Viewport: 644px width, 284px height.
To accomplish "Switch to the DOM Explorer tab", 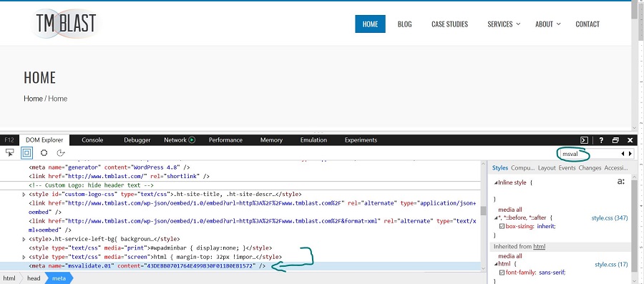I will tap(44, 140).
